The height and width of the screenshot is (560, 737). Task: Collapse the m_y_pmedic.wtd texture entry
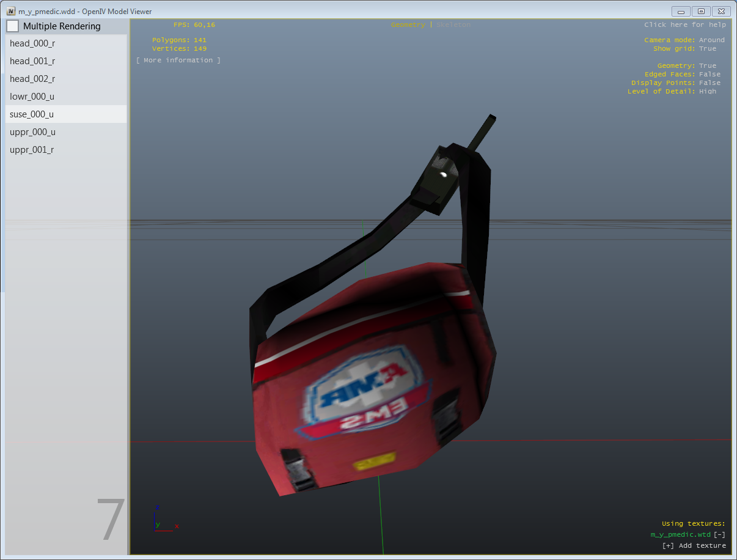[x=719, y=535]
